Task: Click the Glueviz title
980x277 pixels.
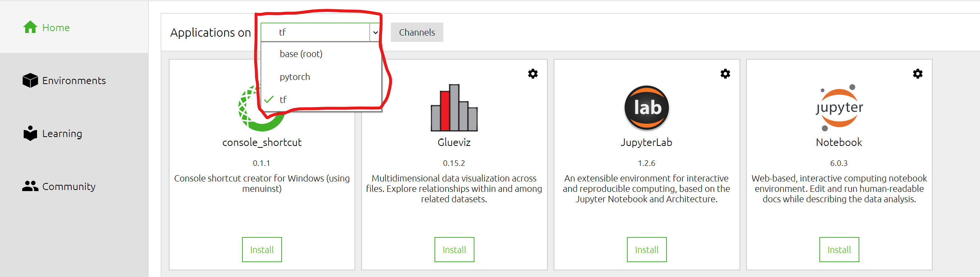Action: pyautogui.click(x=454, y=142)
